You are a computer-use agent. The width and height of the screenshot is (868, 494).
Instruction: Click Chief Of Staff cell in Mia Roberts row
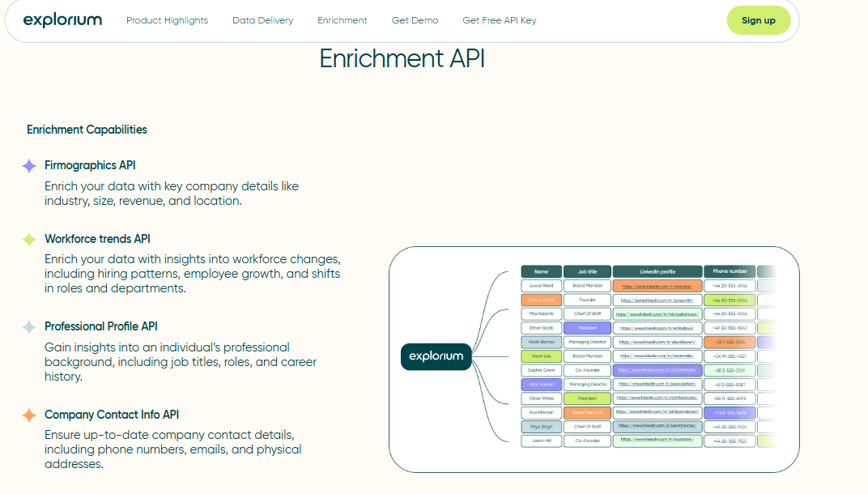[x=587, y=314]
